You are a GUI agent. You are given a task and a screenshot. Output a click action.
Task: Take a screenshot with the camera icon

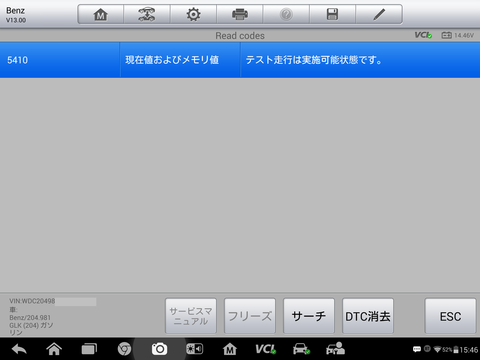(x=159, y=349)
